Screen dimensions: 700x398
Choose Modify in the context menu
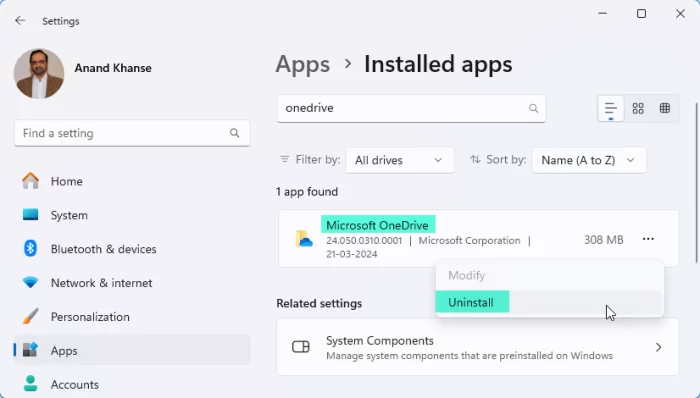coord(550,275)
